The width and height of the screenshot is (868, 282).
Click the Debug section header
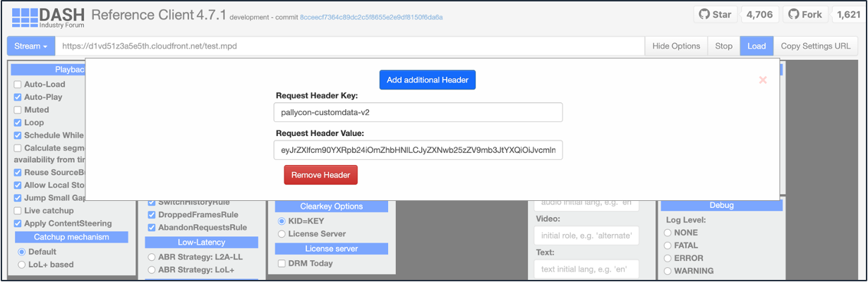tap(721, 206)
